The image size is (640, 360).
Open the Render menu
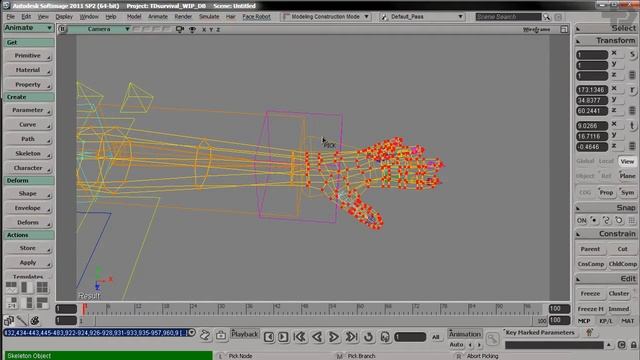pos(183,17)
